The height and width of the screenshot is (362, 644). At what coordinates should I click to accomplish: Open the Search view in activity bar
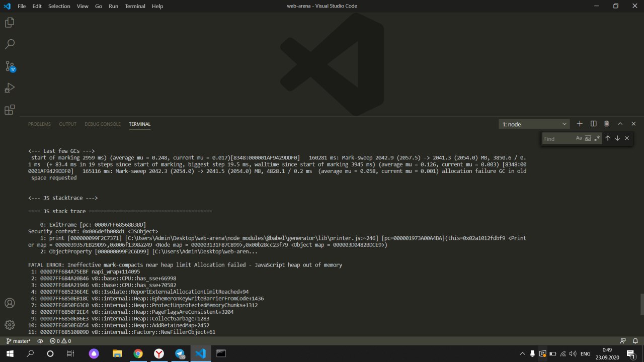tap(10, 44)
